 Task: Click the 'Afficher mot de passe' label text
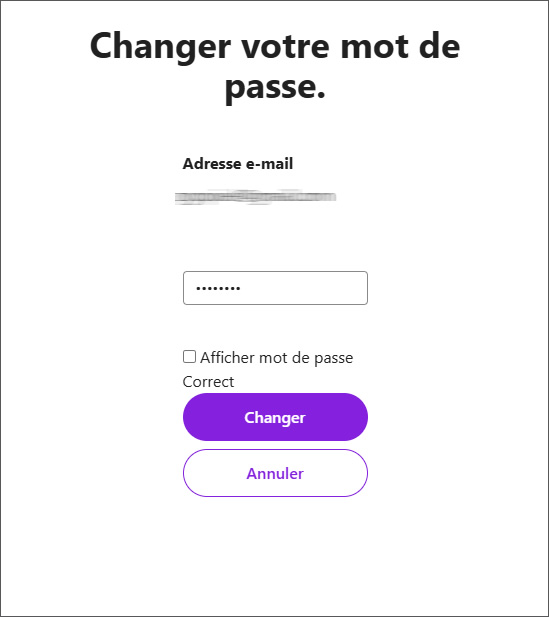[x=276, y=358]
